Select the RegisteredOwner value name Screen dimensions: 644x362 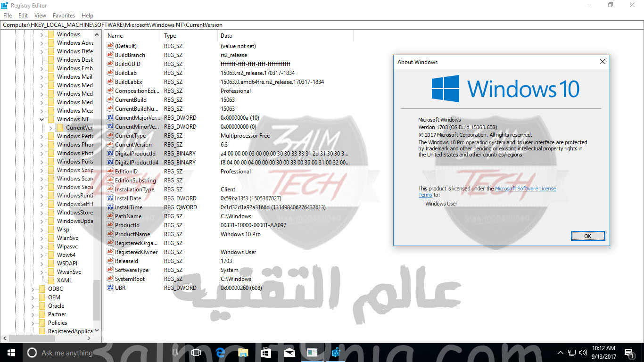(135, 252)
